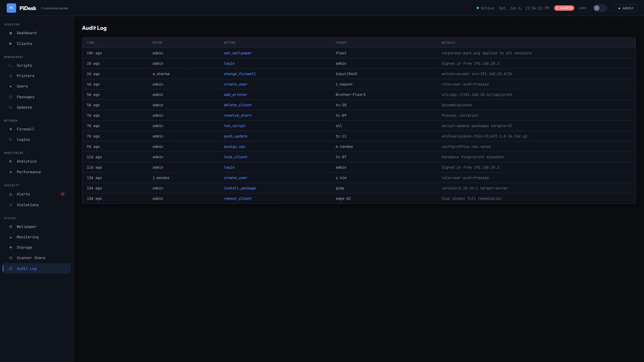This screenshot has width=644, height=362.
Task: Click the set_wallpaper action link
Action: pos(238,53)
